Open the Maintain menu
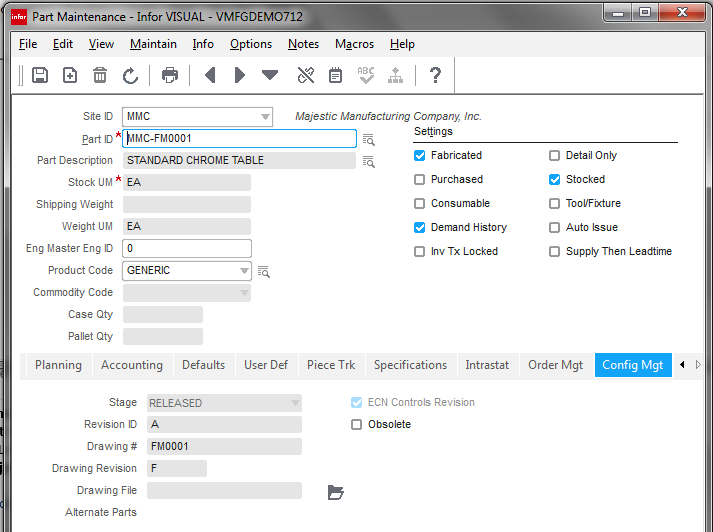Viewport: 713px width, 532px height. point(153,44)
